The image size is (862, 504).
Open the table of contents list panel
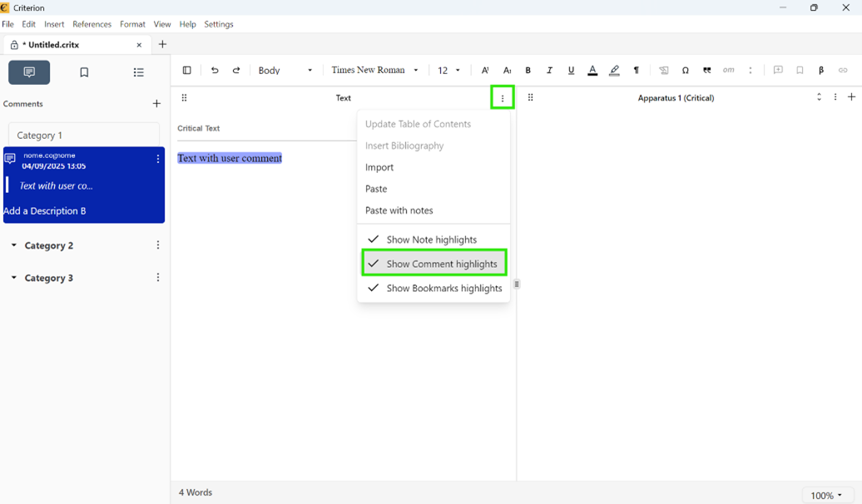(139, 73)
